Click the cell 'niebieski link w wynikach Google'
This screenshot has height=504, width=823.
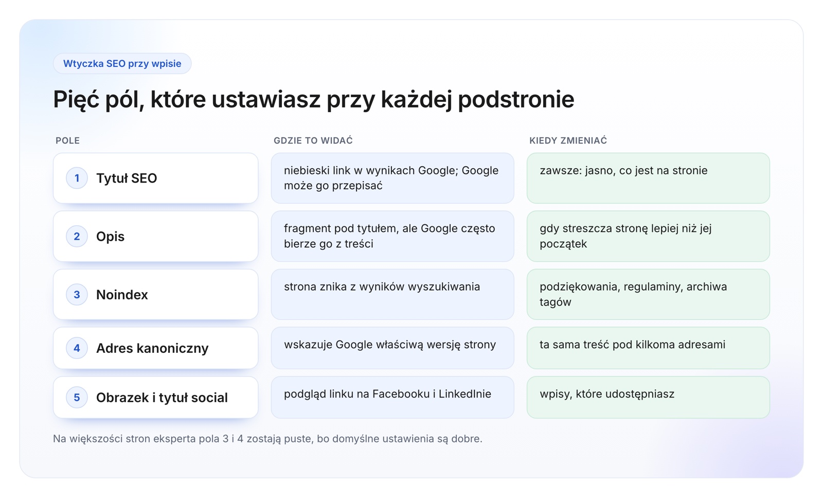tap(392, 178)
